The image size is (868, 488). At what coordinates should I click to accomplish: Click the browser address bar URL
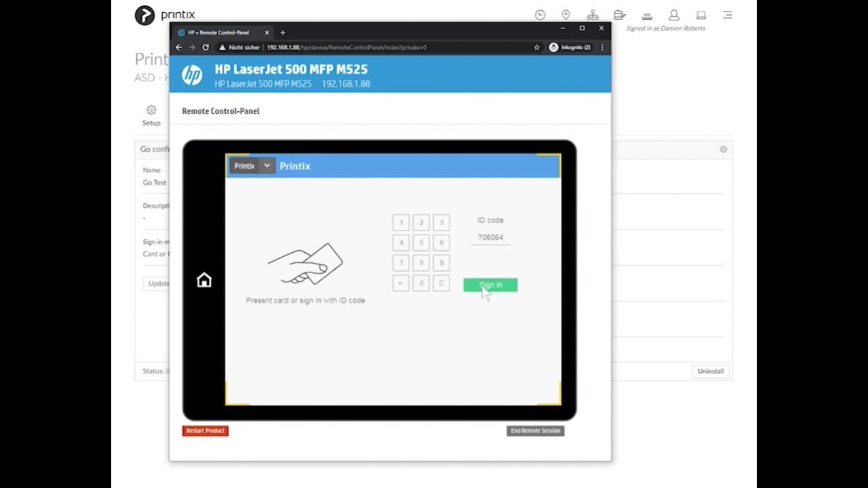click(347, 47)
